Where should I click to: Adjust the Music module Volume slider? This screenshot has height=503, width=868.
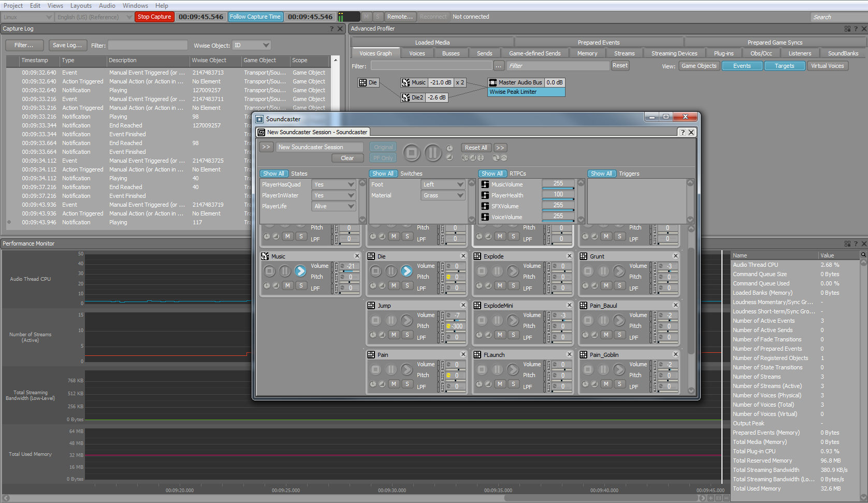(350, 271)
